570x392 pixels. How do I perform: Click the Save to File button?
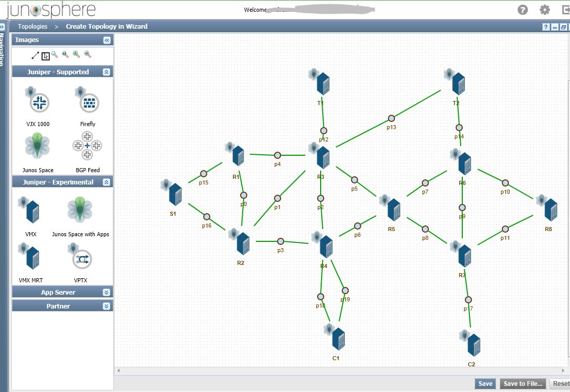(523, 384)
